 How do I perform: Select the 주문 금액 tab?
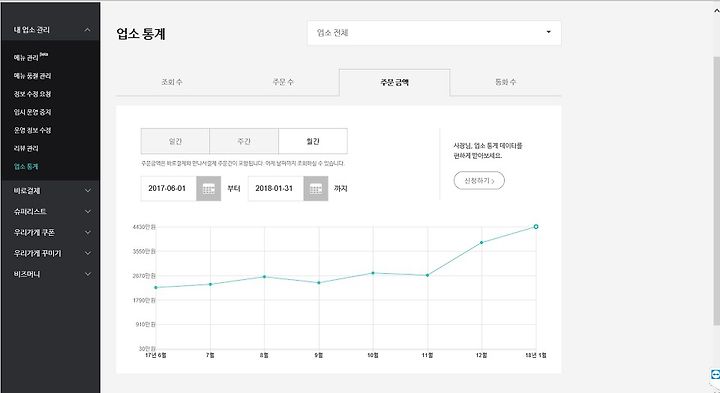[394, 83]
